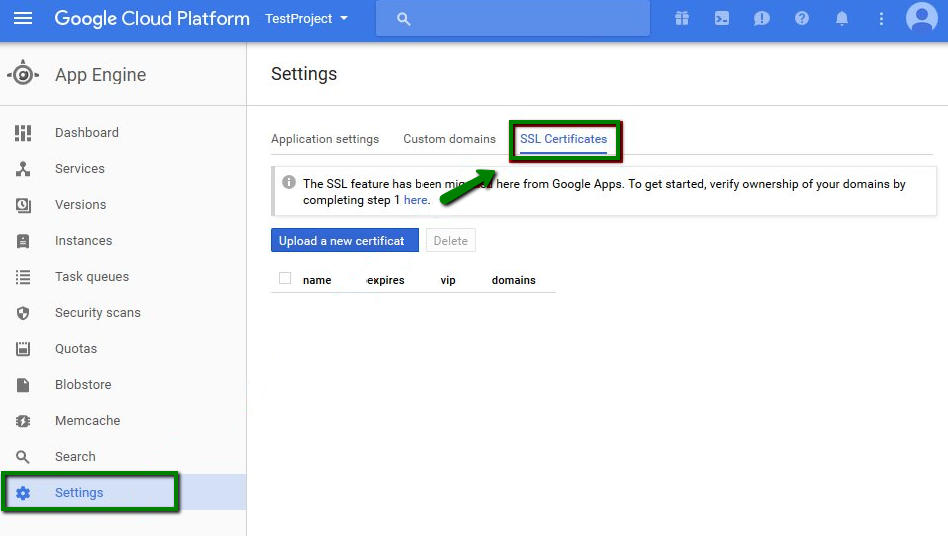
Task: Go to Task queues page
Action: point(92,277)
